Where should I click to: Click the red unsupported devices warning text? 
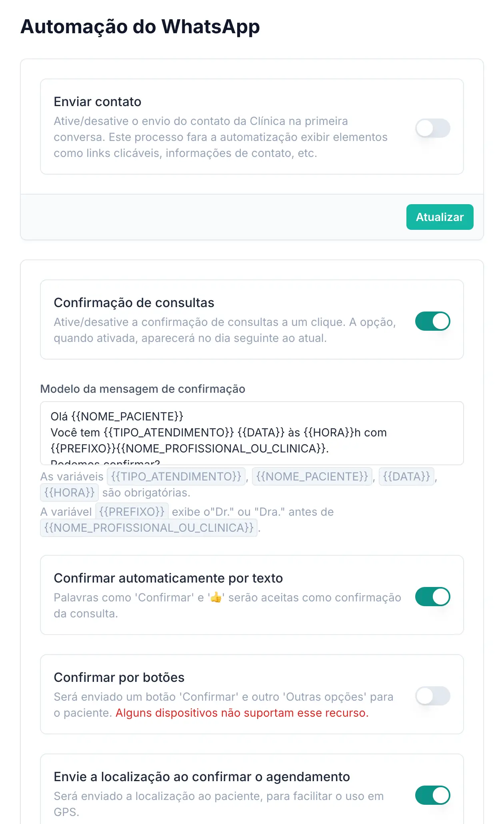click(x=242, y=713)
